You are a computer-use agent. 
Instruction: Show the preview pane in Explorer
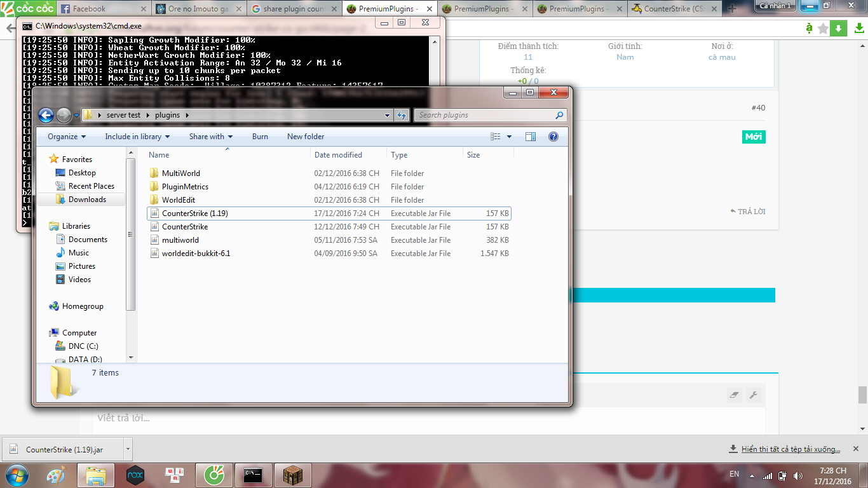tap(531, 137)
